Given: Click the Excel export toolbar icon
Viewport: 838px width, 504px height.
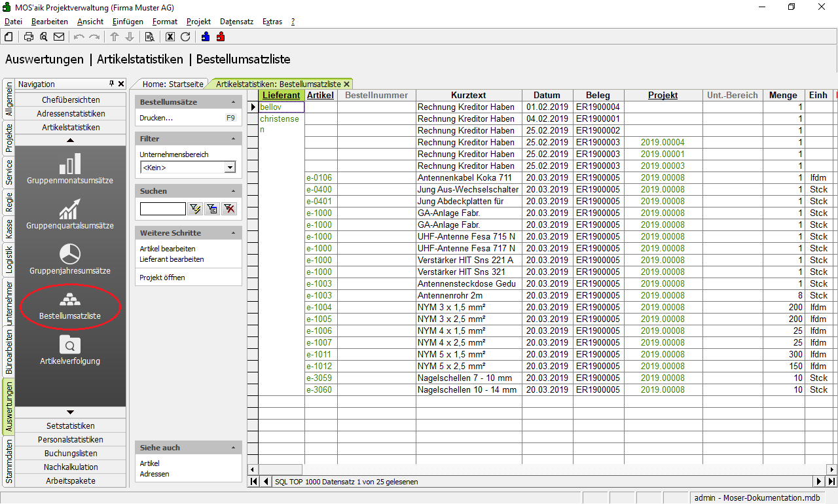Looking at the screenshot, I should click(x=170, y=37).
